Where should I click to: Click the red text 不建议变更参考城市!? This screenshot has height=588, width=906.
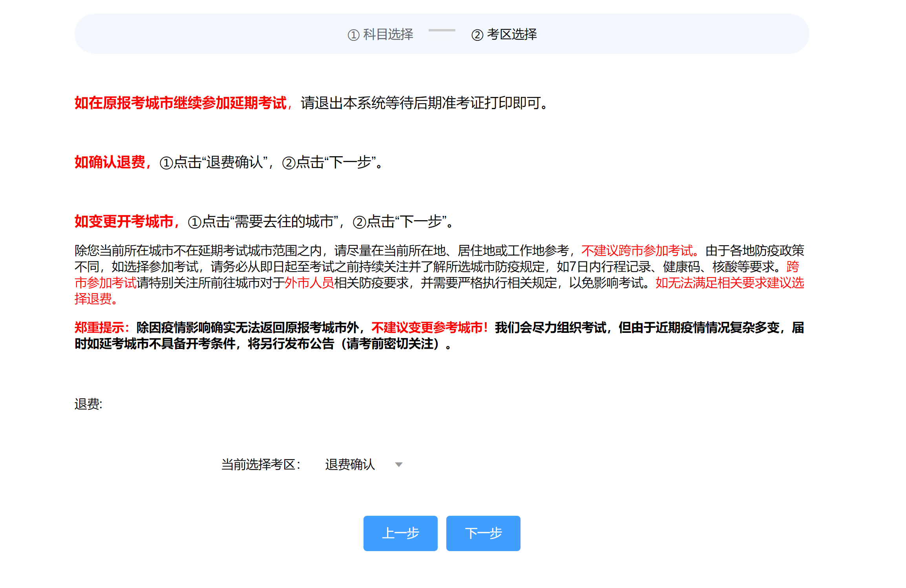coord(430,327)
